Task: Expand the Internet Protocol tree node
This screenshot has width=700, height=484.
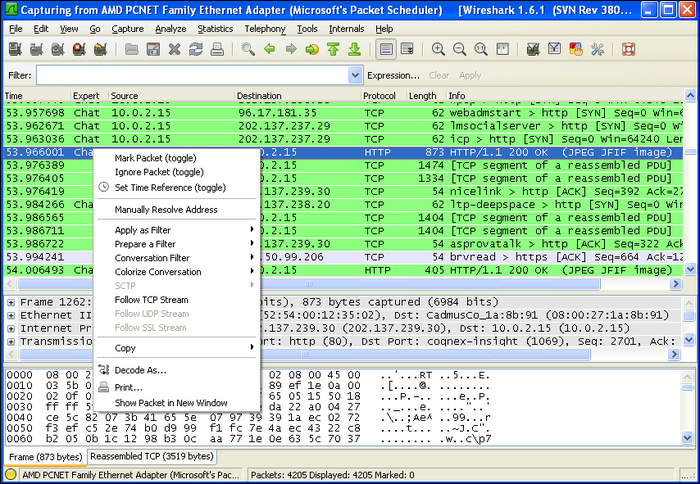Action: point(11,329)
